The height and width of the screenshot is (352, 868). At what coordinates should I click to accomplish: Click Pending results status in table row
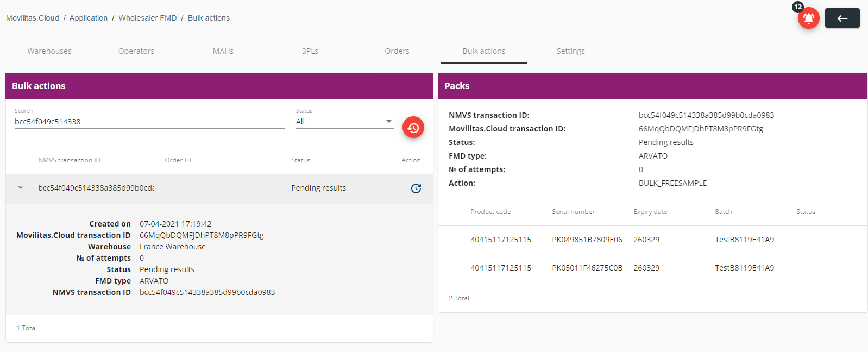[319, 188]
